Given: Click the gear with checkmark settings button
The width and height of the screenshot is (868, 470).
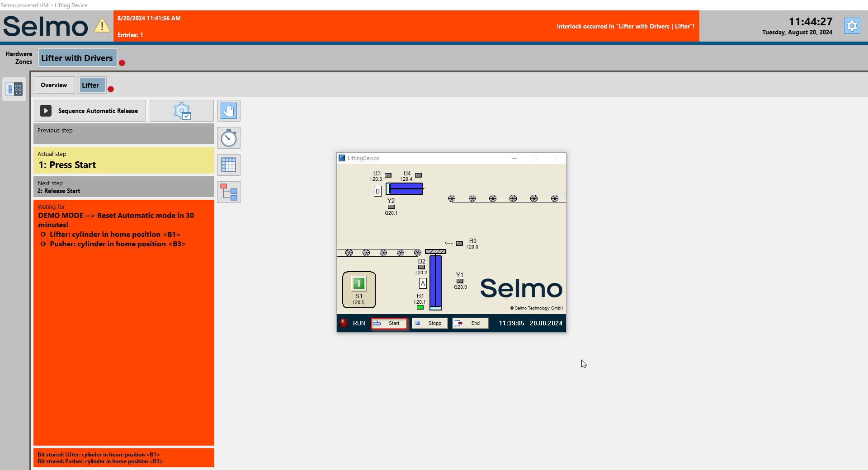Looking at the screenshot, I should tap(182, 111).
